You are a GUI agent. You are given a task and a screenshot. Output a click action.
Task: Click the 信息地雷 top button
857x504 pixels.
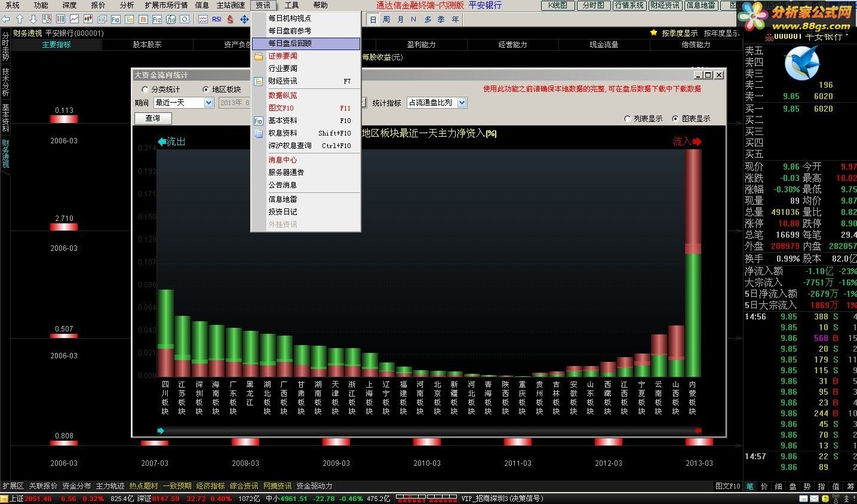click(x=701, y=5)
